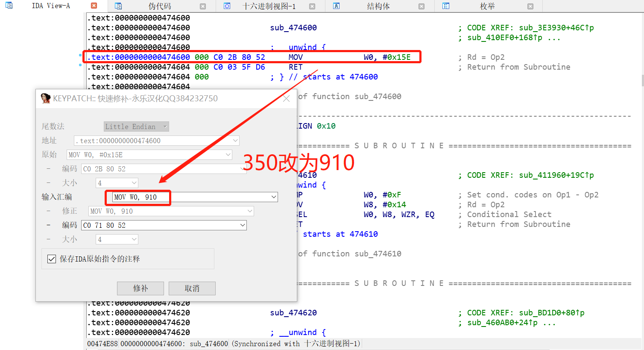
Task: Click the W0, #0xF operand
Action: (383, 195)
